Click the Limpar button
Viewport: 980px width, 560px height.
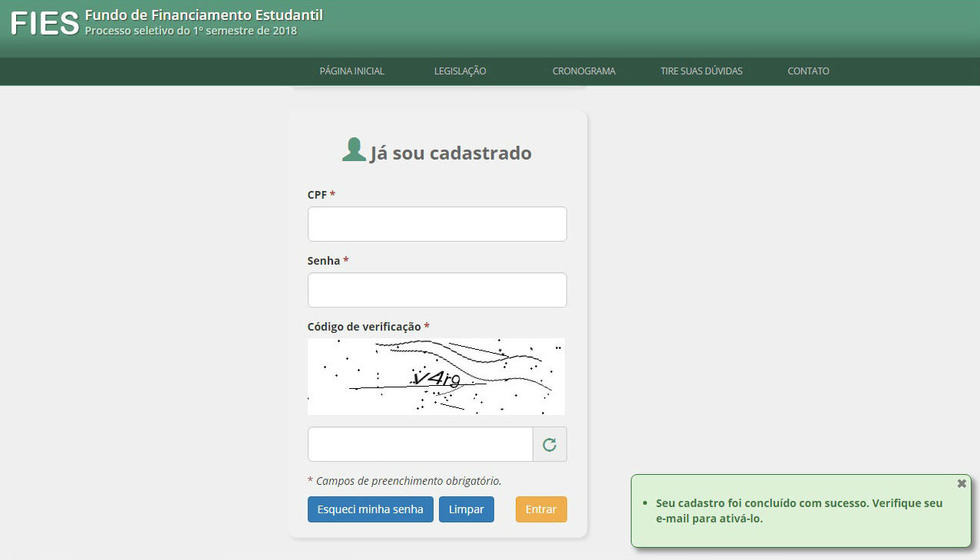(x=467, y=509)
